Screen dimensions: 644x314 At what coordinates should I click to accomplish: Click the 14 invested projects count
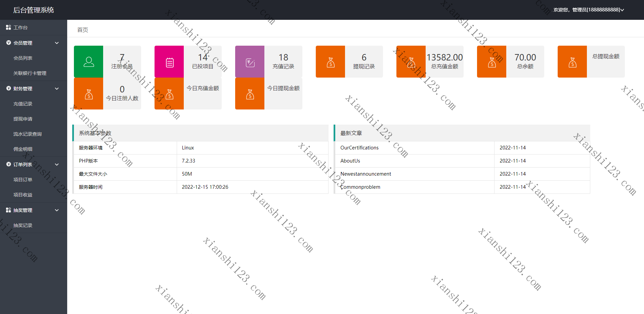(203, 57)
